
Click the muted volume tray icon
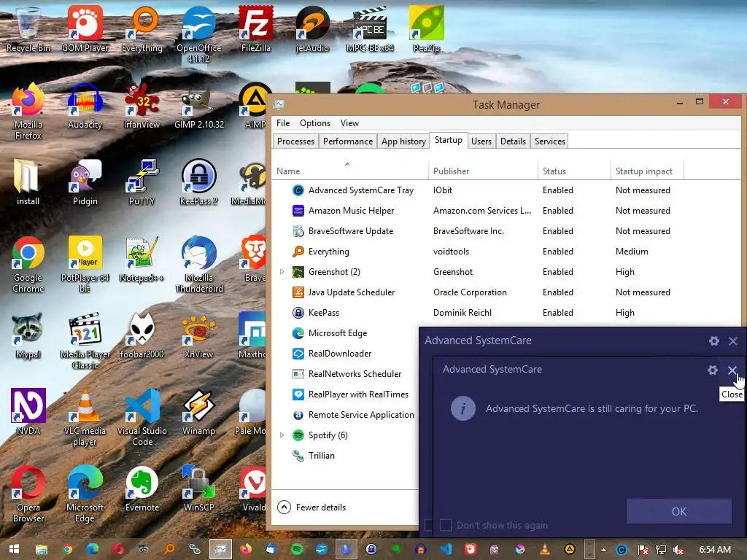tap(678, 550)
